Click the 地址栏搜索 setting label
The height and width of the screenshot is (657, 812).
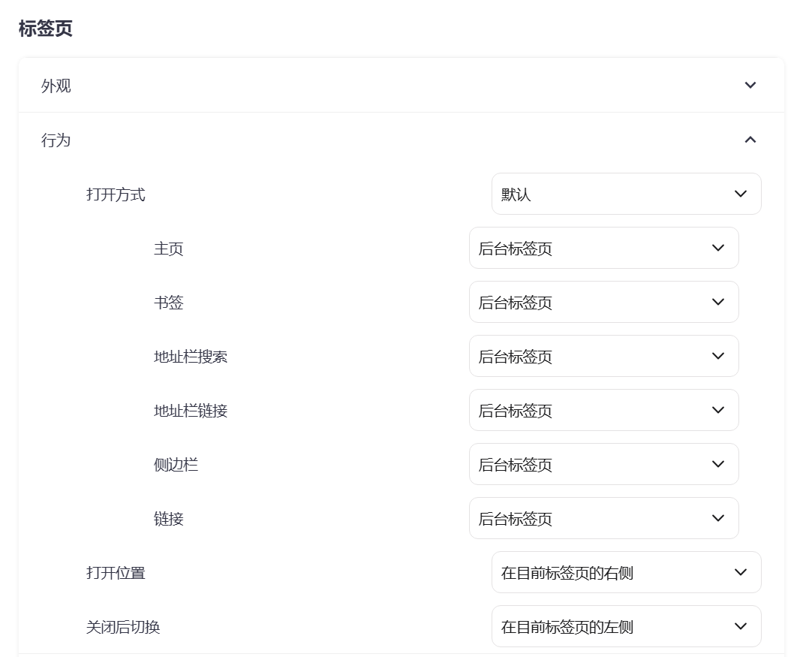point(191,357)
